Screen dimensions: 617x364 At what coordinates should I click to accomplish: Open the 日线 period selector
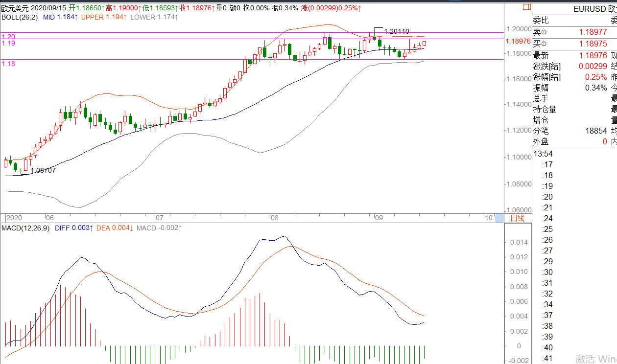pos(518,218)
